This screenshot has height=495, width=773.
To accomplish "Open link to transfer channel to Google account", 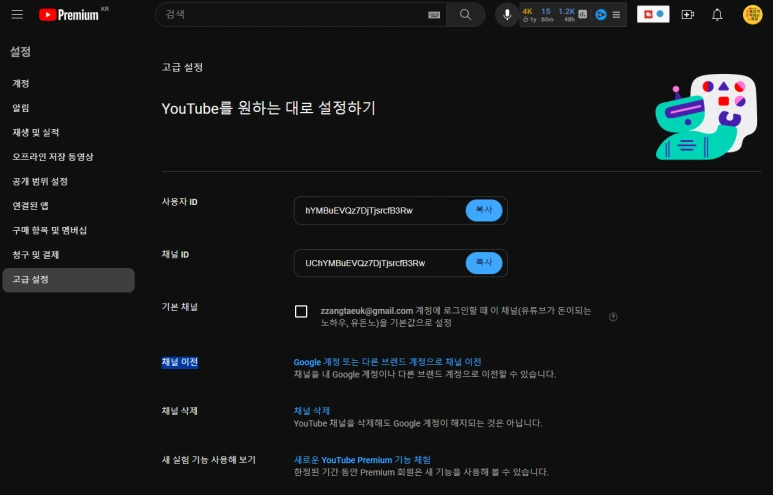I will pyautogui.click(x=387, y=362).
